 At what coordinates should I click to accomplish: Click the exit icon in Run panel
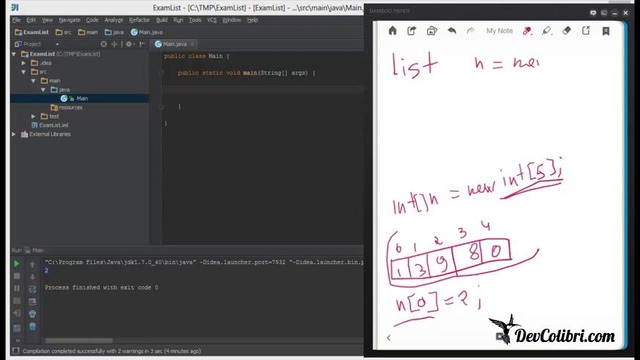click(17, 313)
